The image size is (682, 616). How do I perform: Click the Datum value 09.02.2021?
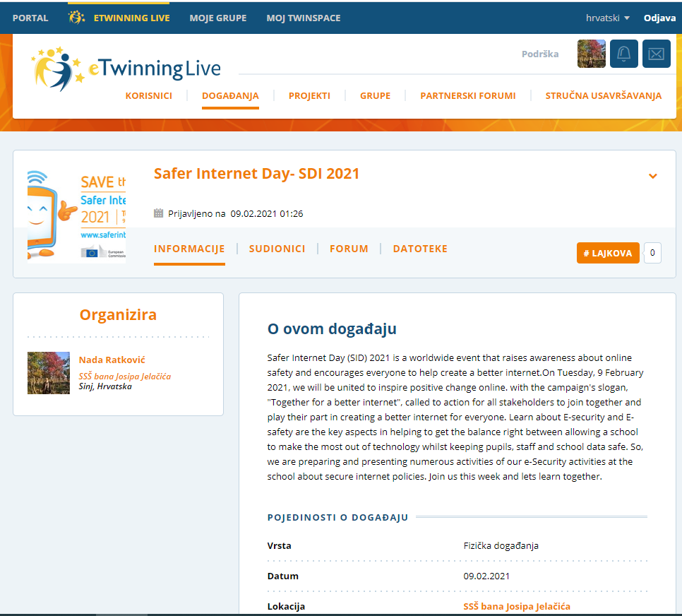coord(486,576)
